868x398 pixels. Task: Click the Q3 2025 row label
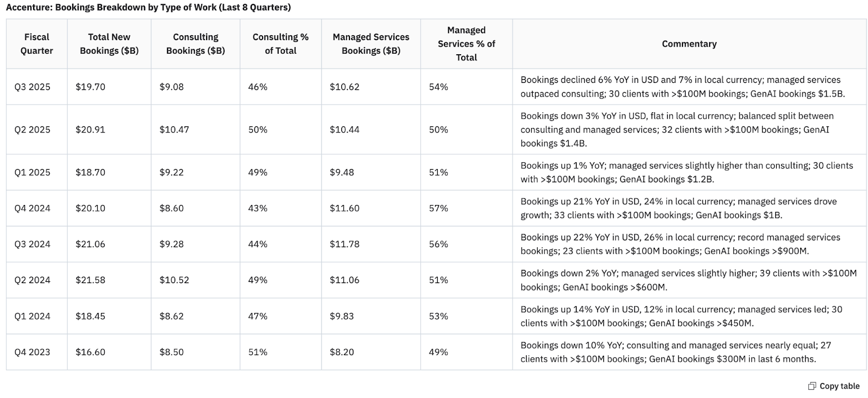pos(33,87)
